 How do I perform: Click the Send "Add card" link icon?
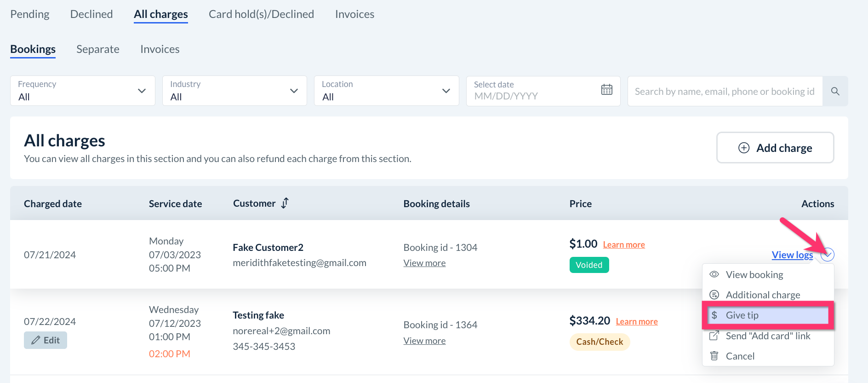pos(714,336)
